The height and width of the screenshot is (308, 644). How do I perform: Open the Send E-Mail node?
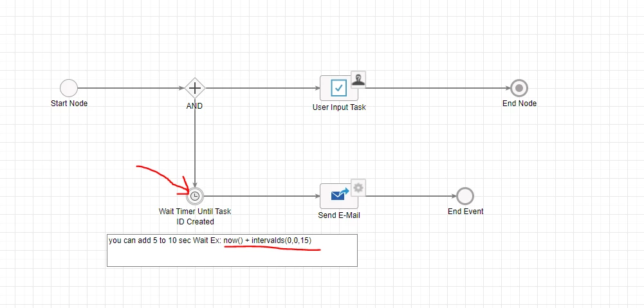click(x=339, y=196)
